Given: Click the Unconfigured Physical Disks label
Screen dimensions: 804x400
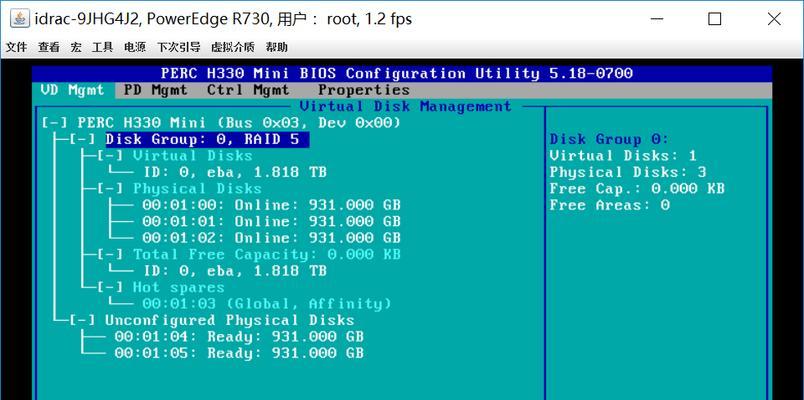Looking at the screenshot, I should 230,320.
